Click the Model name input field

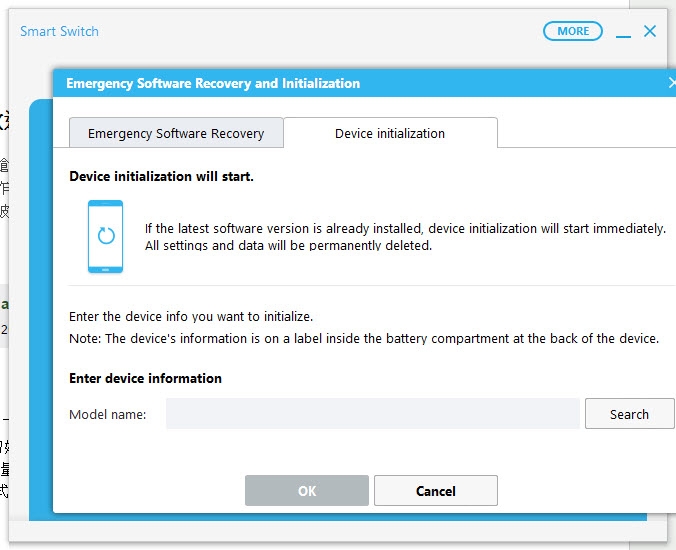tap(373, 414)
